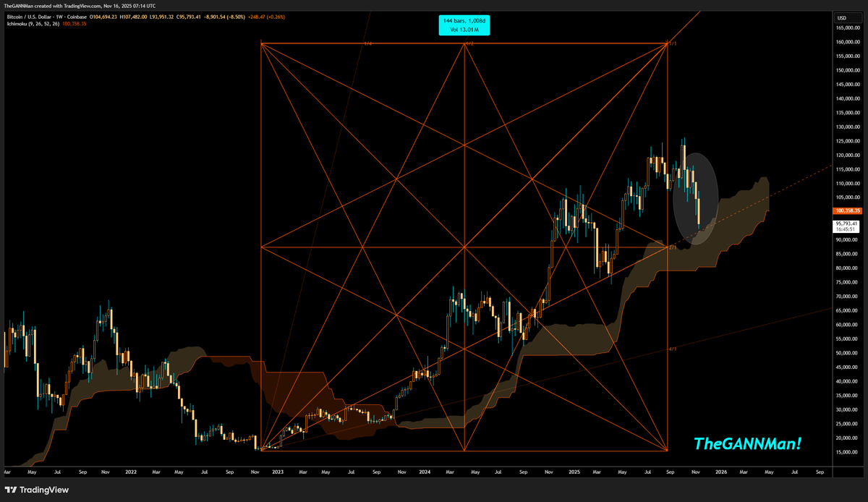Image resolution: width=868 pixels, height=502 pixels.
Task: Click the 125,000.00 price scale label
Action: coord(848,140)
